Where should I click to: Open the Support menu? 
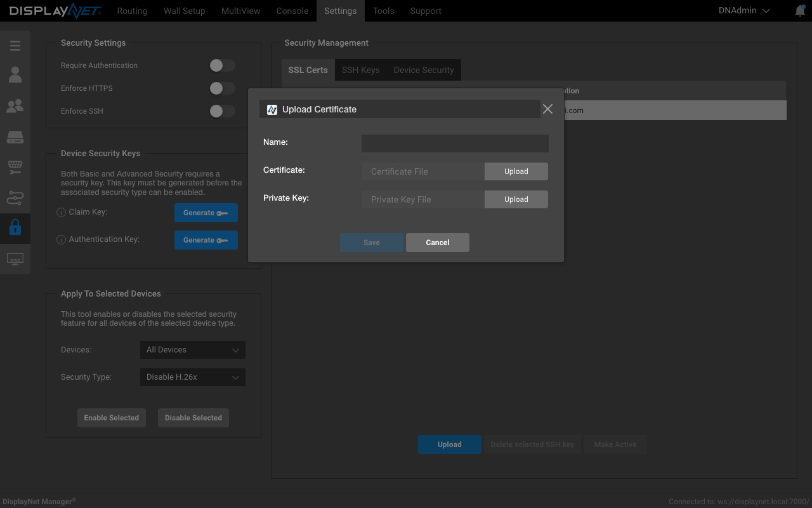point(426,11)
